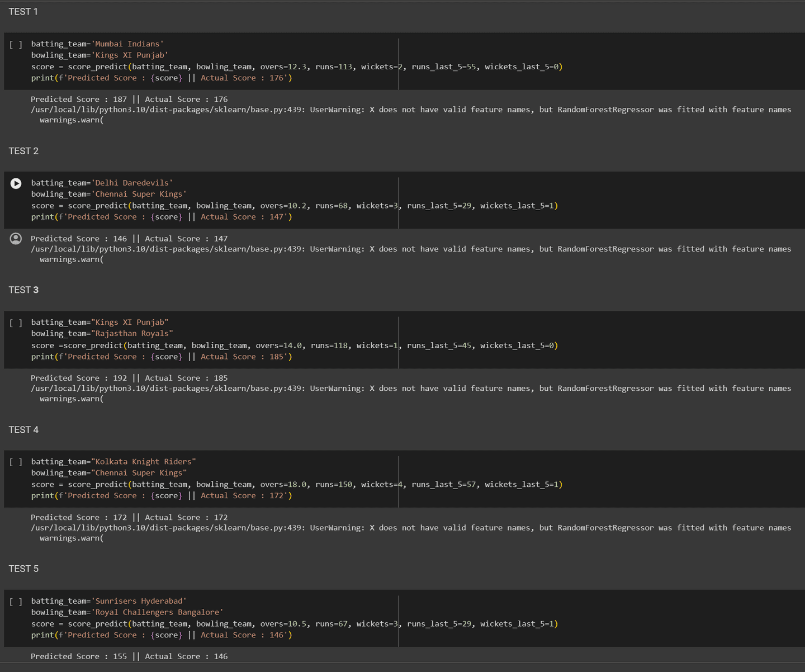Click the TEST 3 heading

[23, 290]
